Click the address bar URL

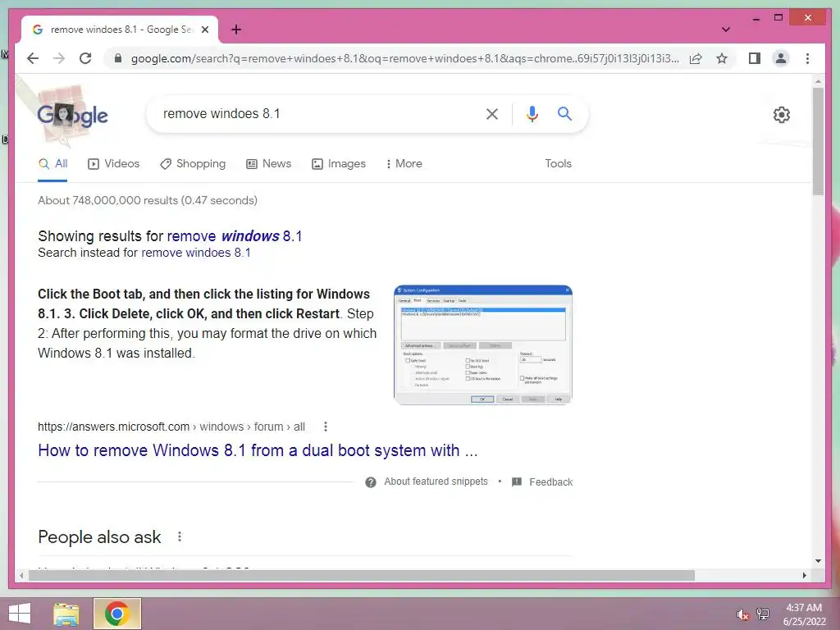pos(405,58)
